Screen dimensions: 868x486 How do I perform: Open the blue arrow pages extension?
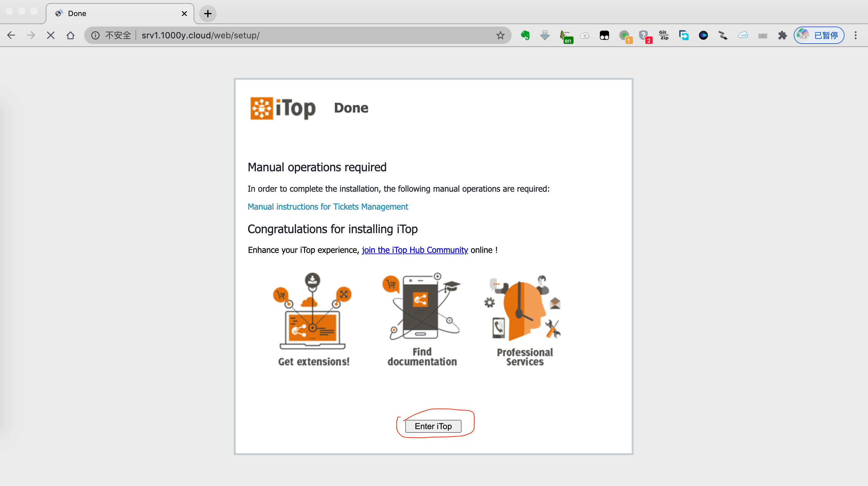[684, 35]
